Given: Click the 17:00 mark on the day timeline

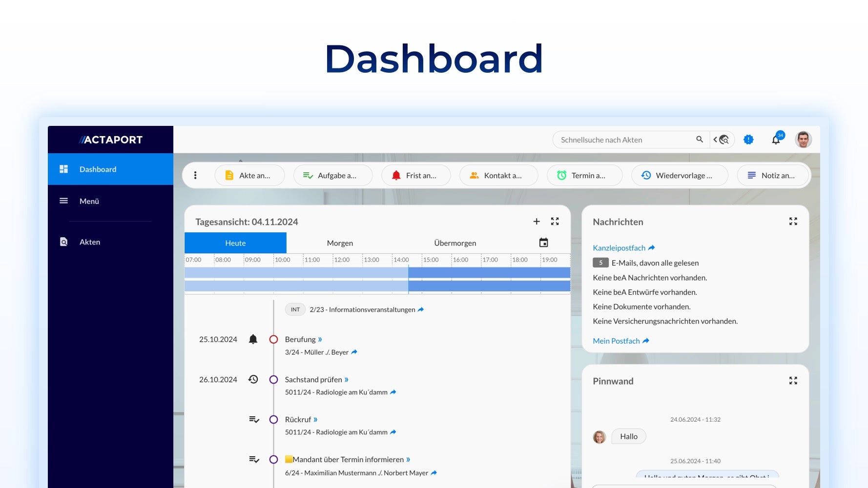Looking at the screenshot, I should point(490,260).
